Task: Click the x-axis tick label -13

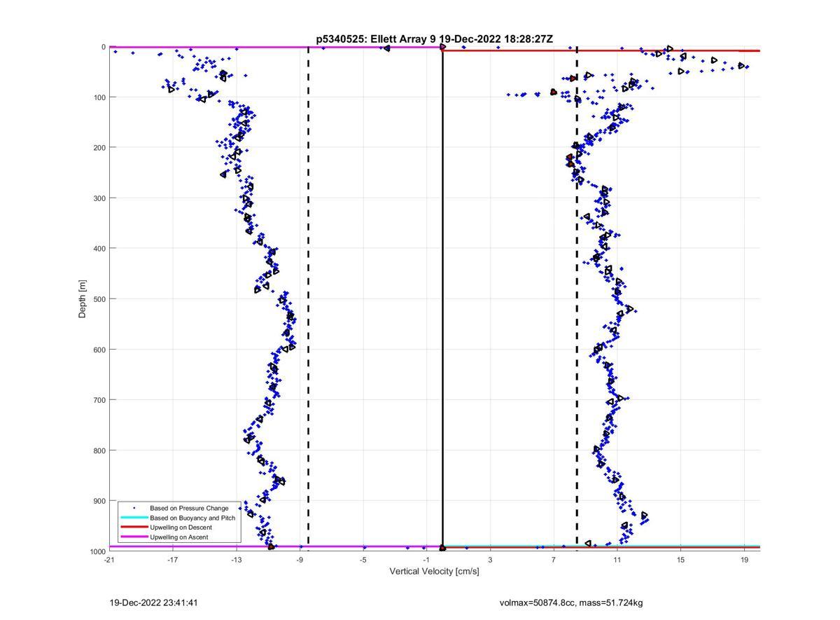Action: pos(236,560)
